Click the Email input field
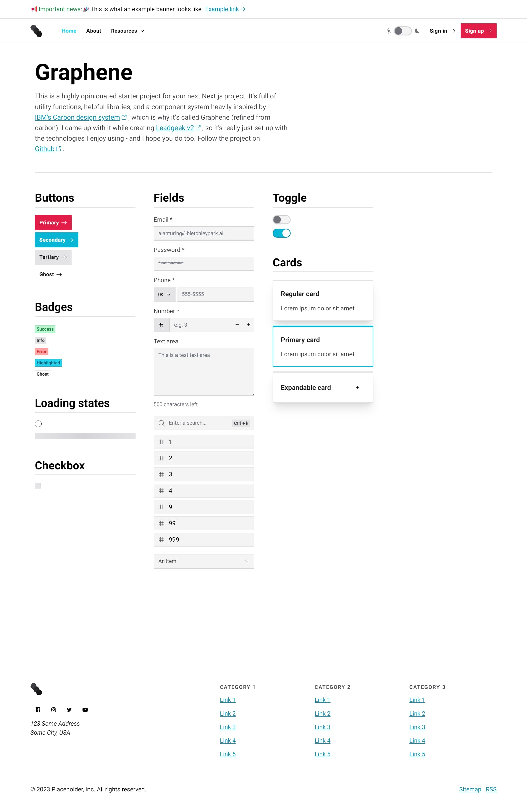 tap(204, 233)
